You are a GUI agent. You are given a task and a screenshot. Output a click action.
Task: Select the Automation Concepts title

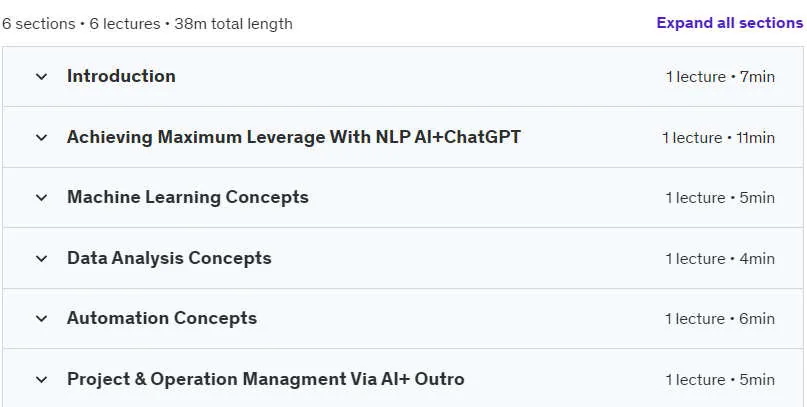(162, 318)
